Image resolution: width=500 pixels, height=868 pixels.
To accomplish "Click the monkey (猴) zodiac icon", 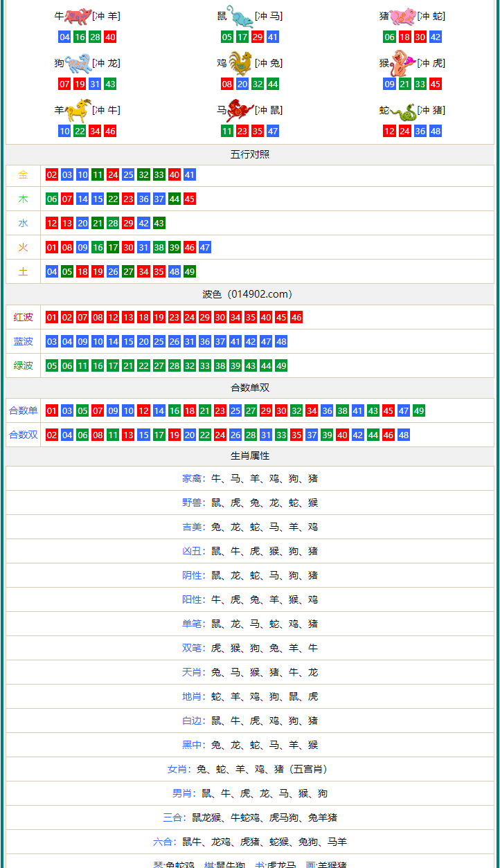I will (402, 64).
